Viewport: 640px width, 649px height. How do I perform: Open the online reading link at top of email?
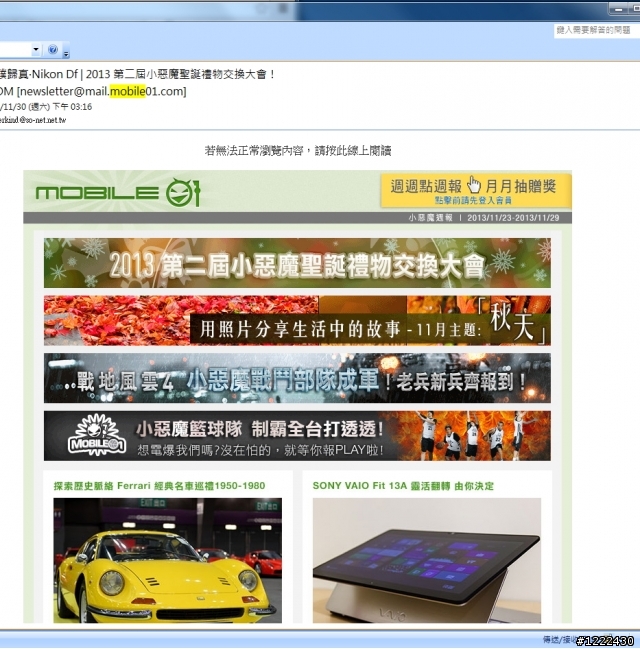(298, 151)
